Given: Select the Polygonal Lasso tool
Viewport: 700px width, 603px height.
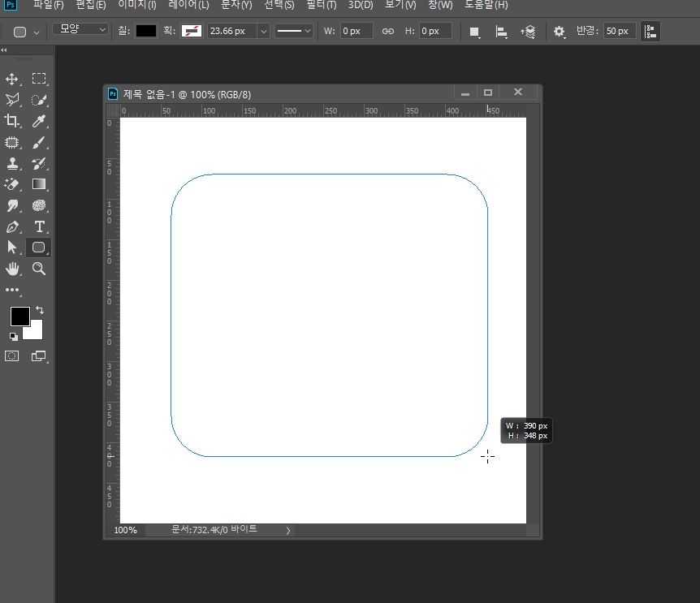Looking at the screenshot, I should tap(12, 100).
